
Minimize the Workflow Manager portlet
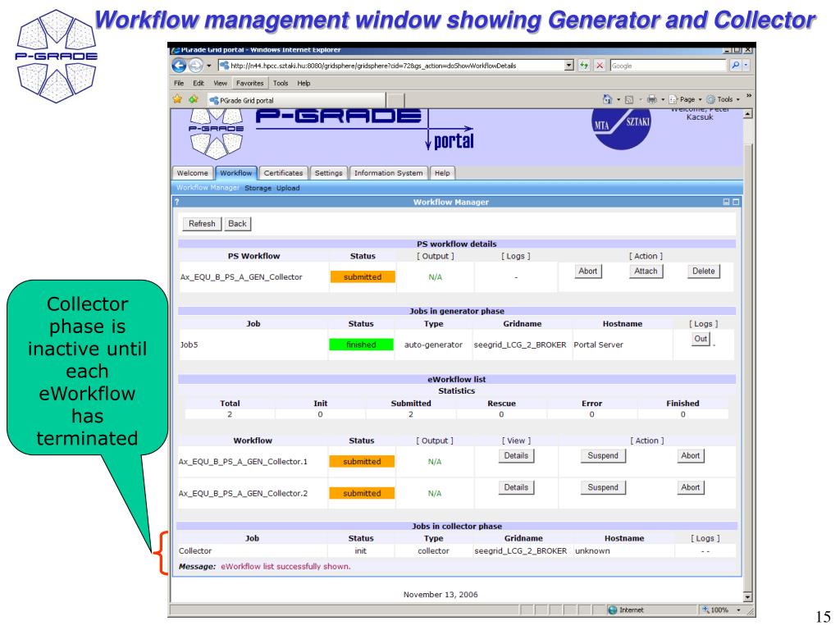pyautogui.click(x=727, y=202)
